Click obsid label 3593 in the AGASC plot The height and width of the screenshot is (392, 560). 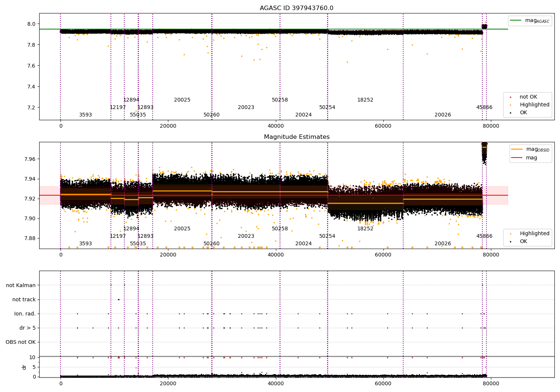tap(85, 115)
